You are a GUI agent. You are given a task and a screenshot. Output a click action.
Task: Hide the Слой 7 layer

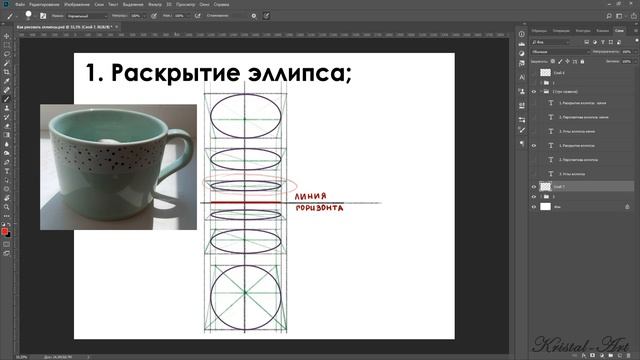533,187
